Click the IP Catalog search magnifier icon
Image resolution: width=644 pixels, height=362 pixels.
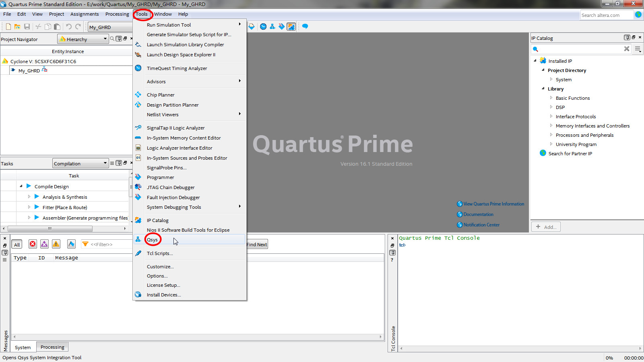[535, 49]
